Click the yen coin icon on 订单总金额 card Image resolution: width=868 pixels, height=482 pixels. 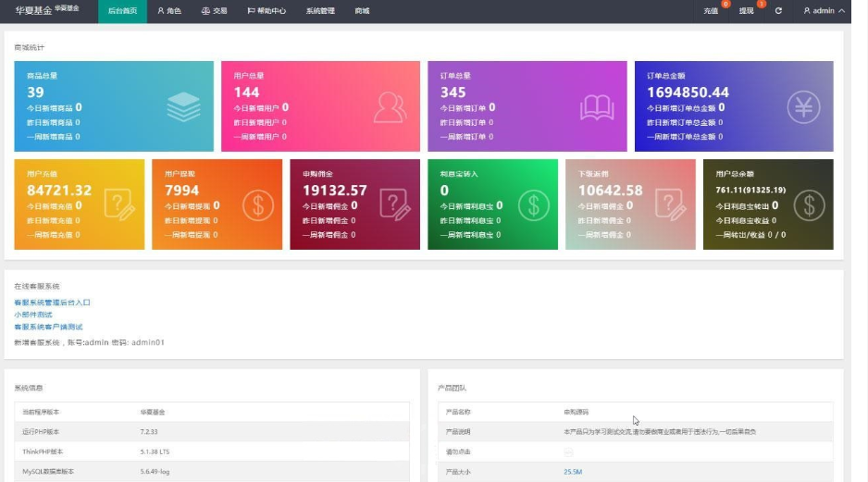pyautogui.click(x=803, y=106)
